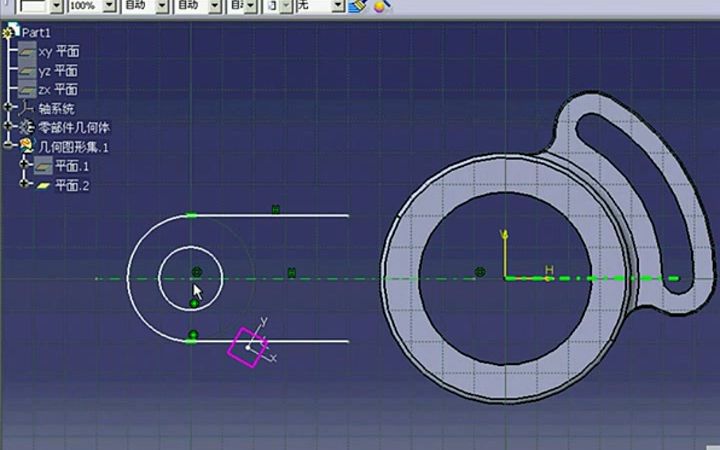Select Part1 root node in tree
Image resolution: width=720 pixels, height=450 pixels.
pos(36,33)
